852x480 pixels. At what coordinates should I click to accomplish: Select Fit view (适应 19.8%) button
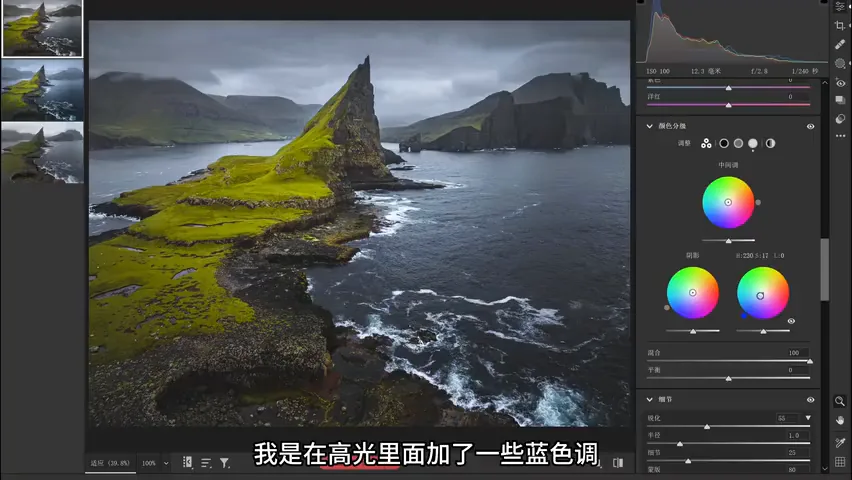pos(110,463)
